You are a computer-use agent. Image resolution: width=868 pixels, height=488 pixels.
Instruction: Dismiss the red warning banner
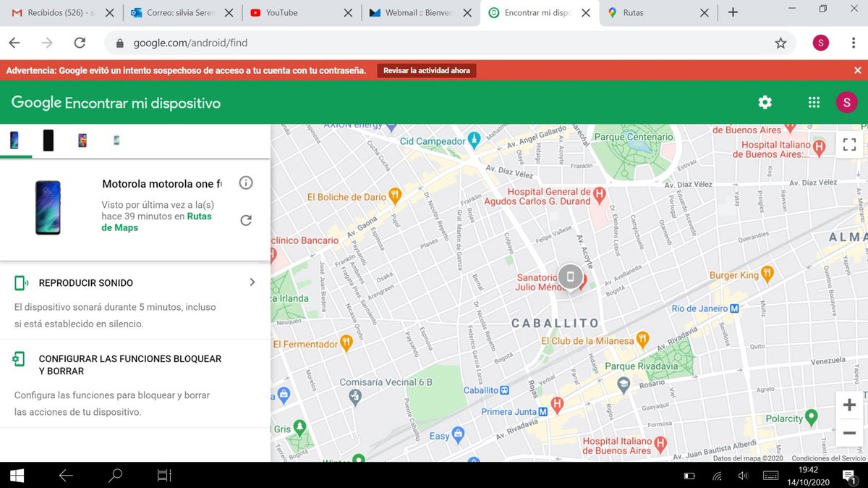(x=858, y=70)
